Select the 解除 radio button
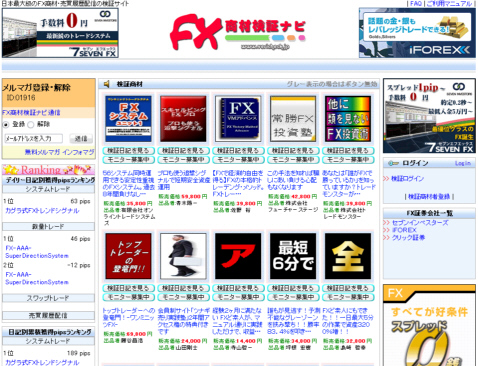The width and height of the screenshot is (478, 366). [31, 125]
